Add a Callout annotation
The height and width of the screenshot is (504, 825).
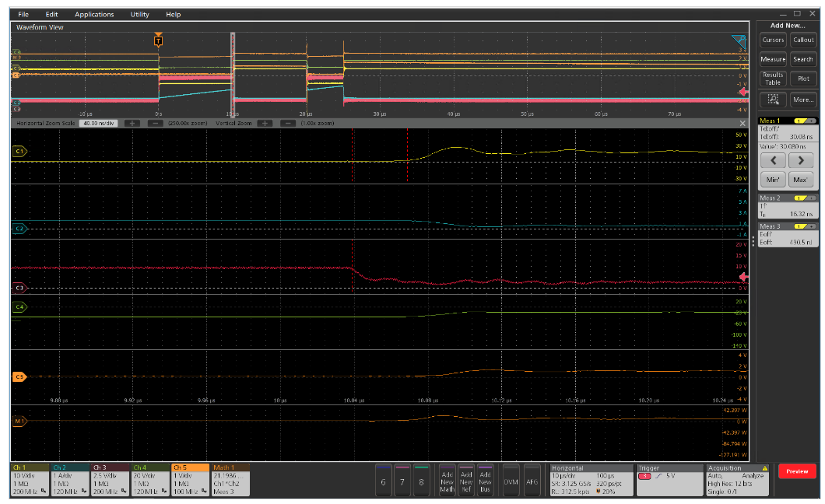[x=803, y=39]
